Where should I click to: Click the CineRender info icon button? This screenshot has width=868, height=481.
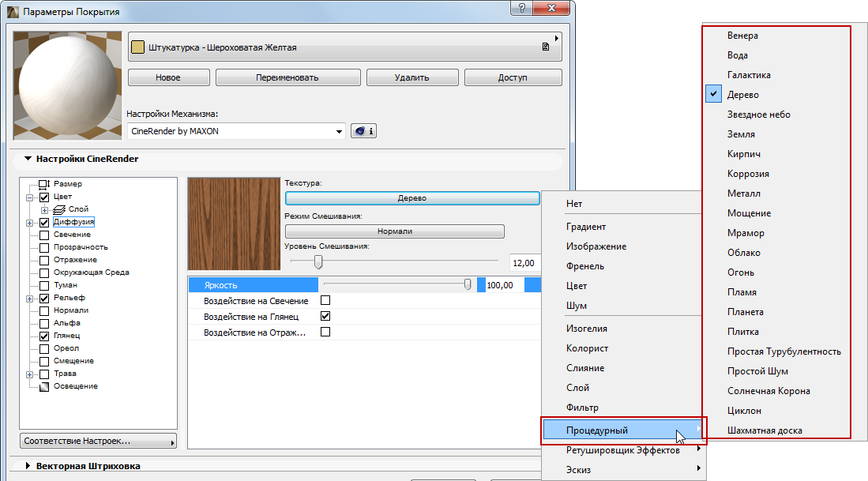coord(363,131)
